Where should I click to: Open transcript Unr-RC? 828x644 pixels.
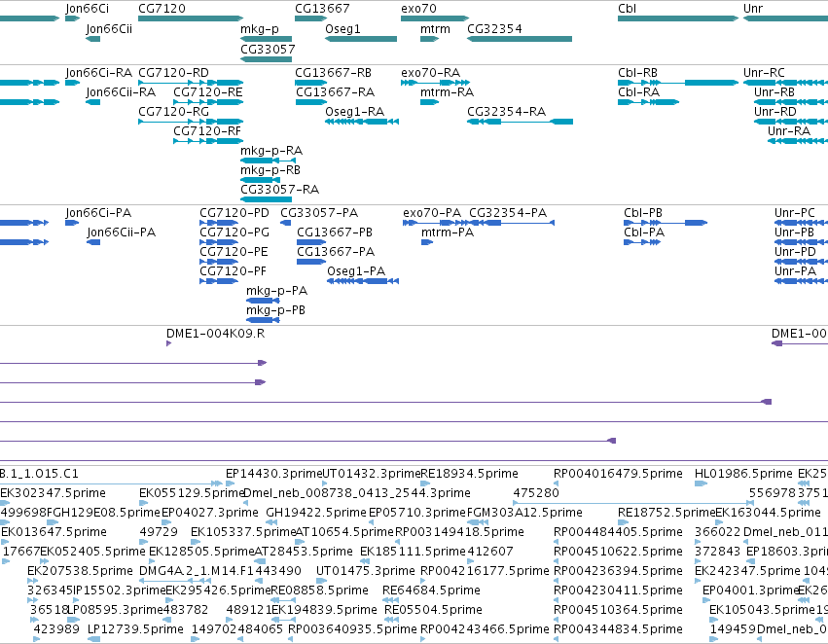(x=786, y=83)
